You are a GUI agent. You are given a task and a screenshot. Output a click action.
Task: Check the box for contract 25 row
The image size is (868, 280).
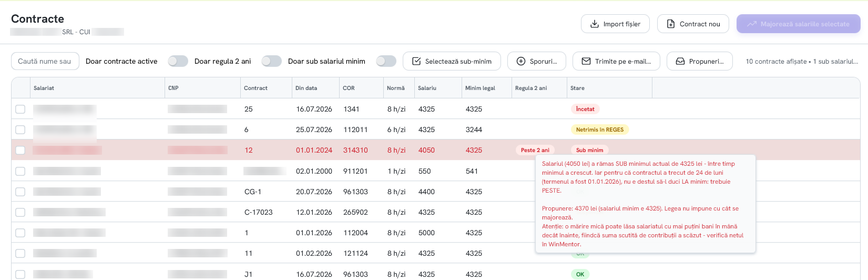coord(20,109)
